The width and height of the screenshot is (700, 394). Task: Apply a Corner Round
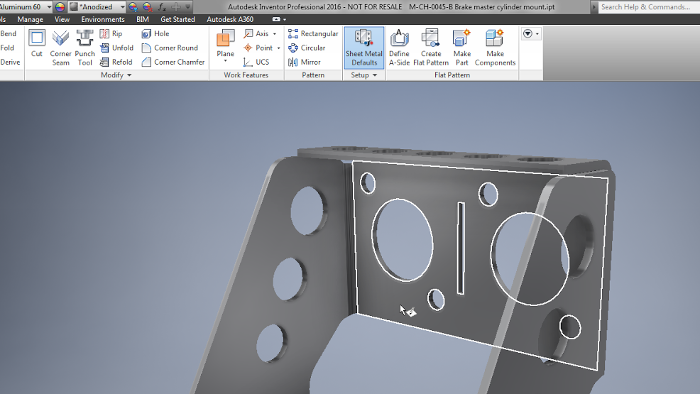click(170, 48)
